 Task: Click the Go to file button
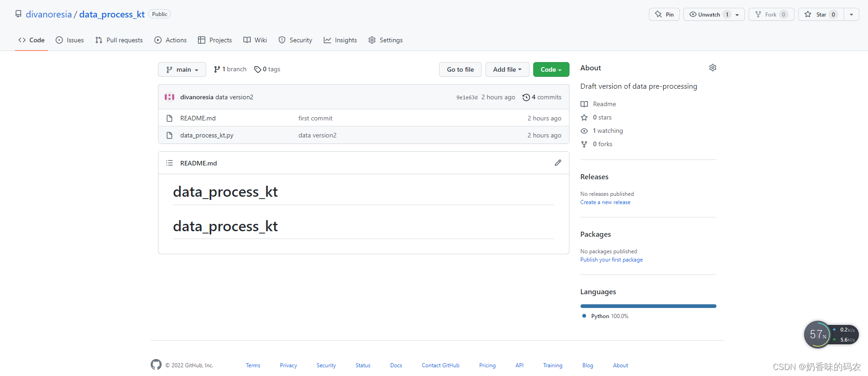tap(460, 69)
